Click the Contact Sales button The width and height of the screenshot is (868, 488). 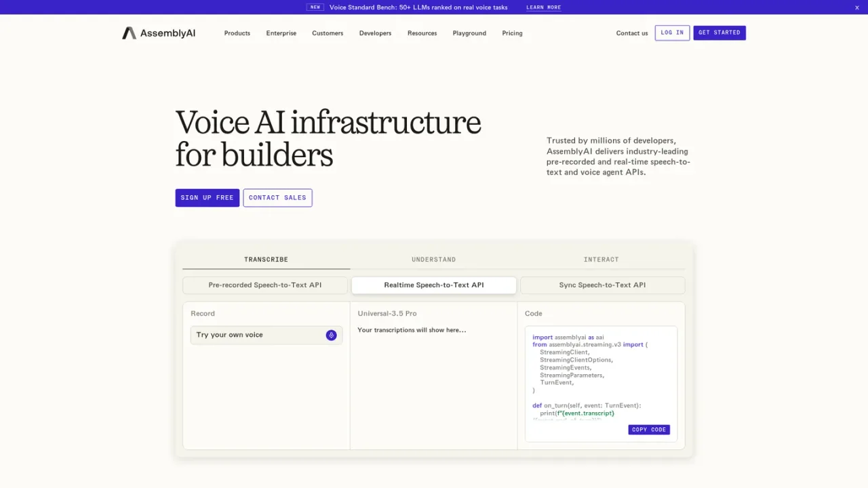click(277, 198)
